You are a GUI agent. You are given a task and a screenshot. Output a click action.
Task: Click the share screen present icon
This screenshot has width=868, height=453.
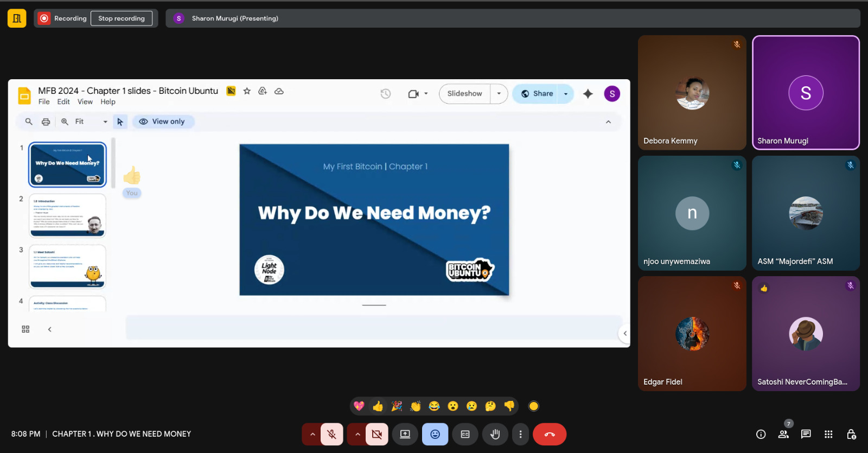(x=405, y=434)
